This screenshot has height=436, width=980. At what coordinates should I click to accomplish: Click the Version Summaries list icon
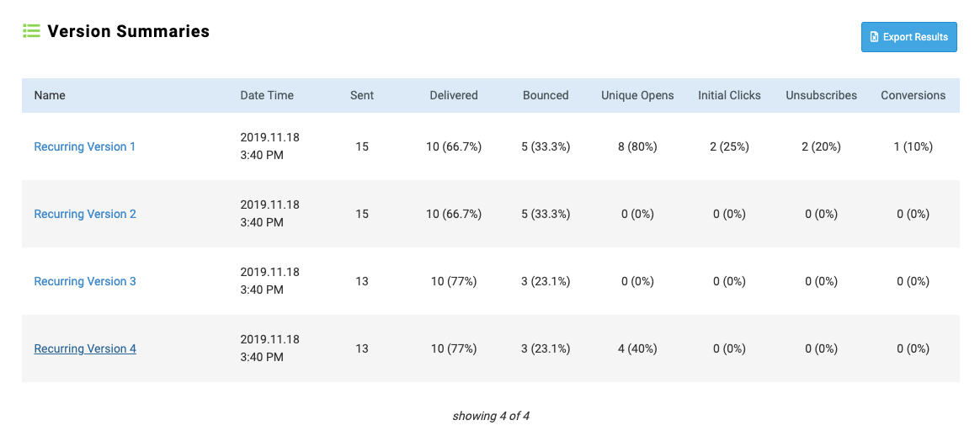31,31
